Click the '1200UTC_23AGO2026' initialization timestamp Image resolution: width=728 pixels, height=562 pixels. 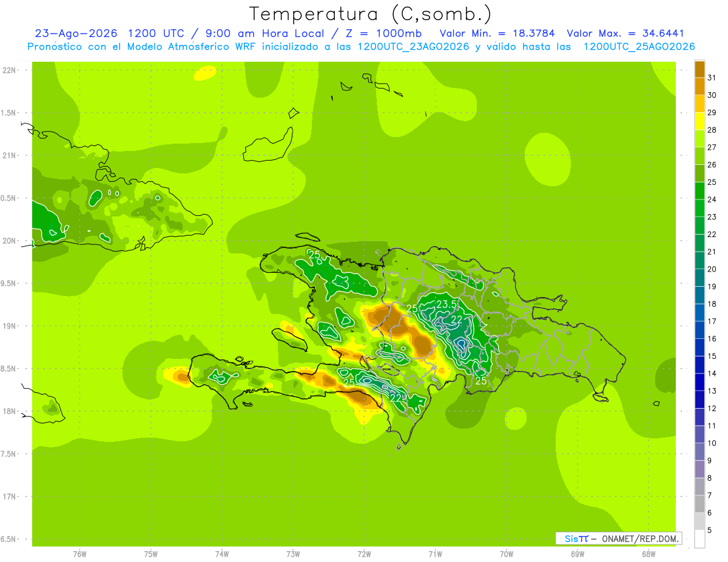click(x=413, y=47)
